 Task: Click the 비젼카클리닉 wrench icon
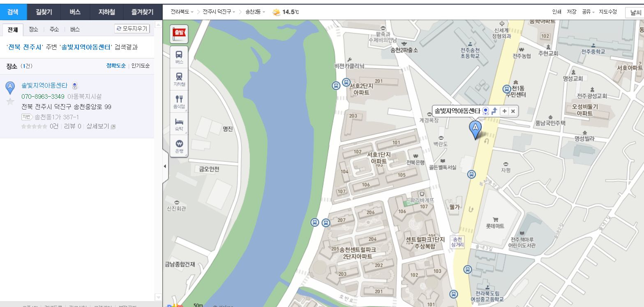[x=349, y=60]
